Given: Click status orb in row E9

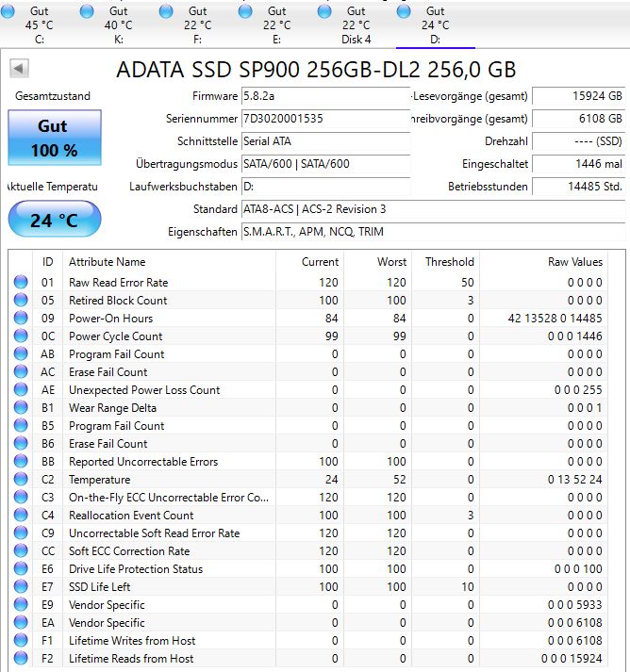Looking at the screenshot, I should [x=21, y=605].
